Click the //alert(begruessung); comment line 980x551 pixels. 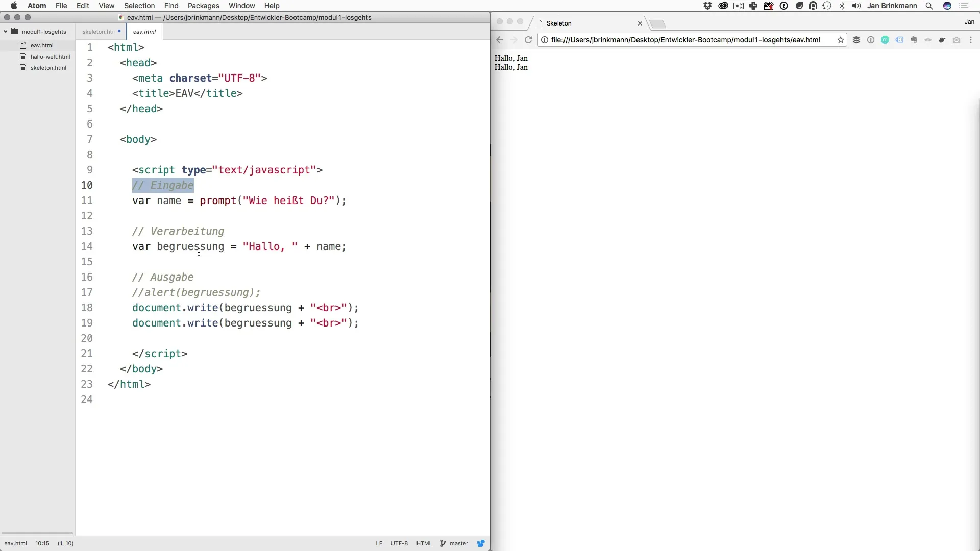[197, 292]
